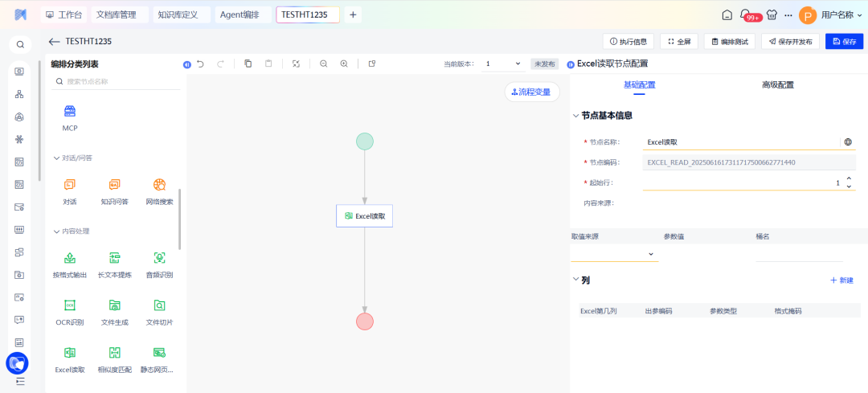Click the back arrow next to TESTHT1235
The width and height of the screenshot is (868, 393).
[x=54, y=42]
